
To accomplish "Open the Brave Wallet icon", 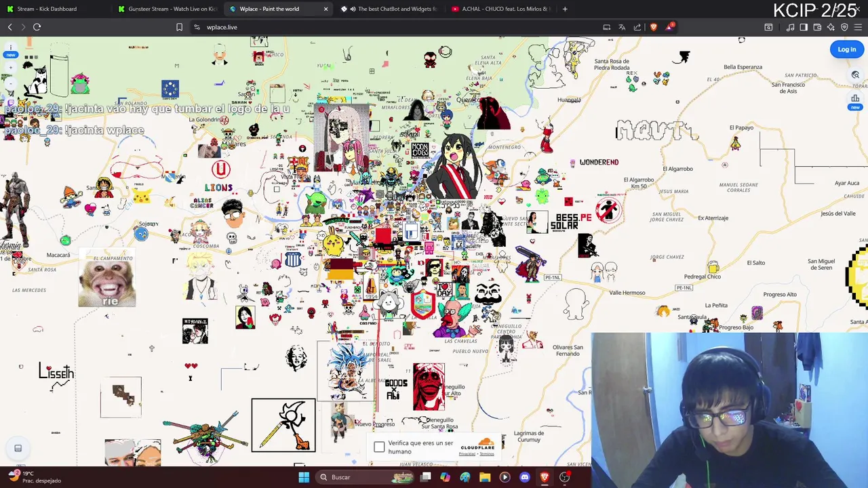I will 817,27.
